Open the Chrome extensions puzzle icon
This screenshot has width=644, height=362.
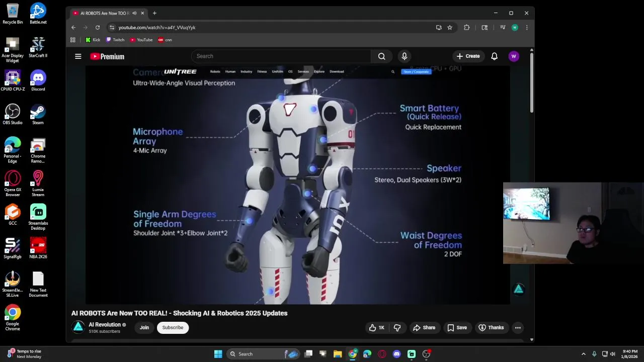coord(466,28)
